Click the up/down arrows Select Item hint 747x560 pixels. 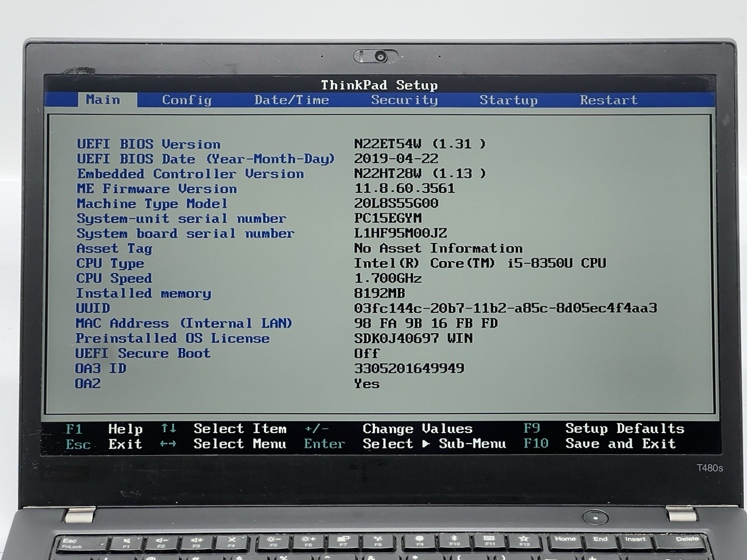coord(224,428)
